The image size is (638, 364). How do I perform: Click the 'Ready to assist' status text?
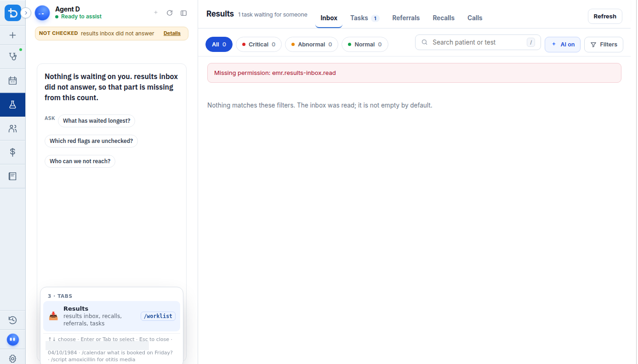(x=81, y=17)
